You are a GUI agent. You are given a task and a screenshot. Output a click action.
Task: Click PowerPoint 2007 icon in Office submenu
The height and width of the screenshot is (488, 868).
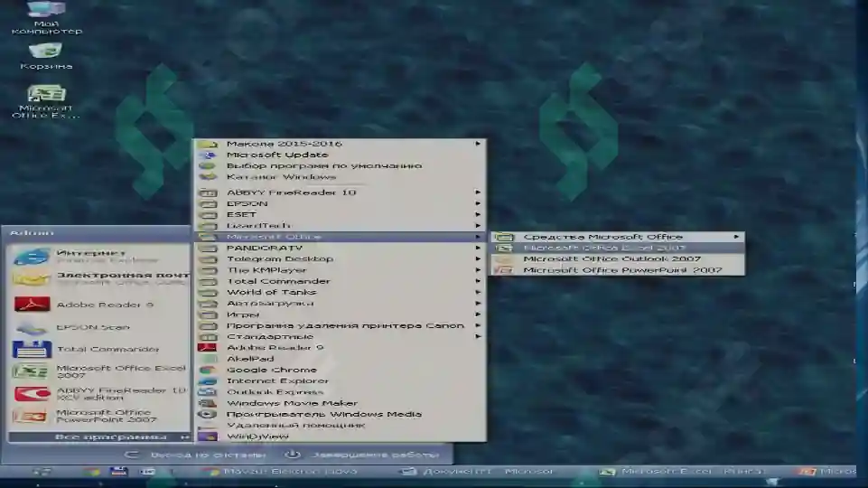[x=504, y=270]
